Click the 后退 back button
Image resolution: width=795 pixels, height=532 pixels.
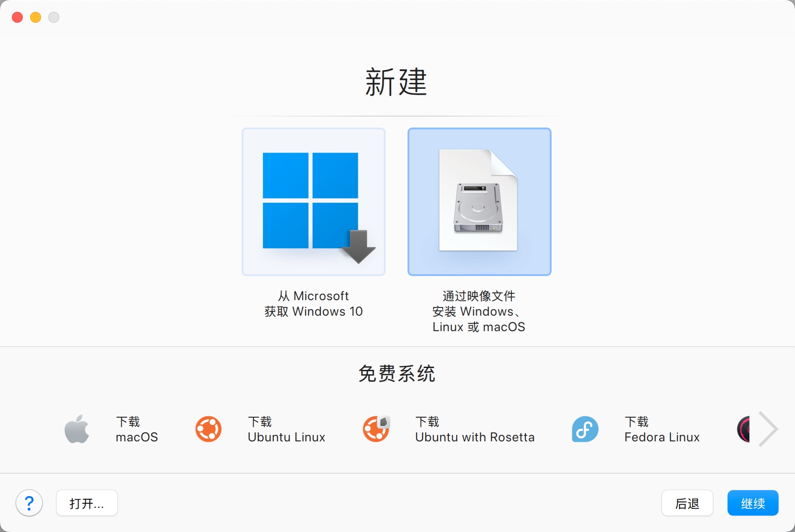(x=687, y=503)
